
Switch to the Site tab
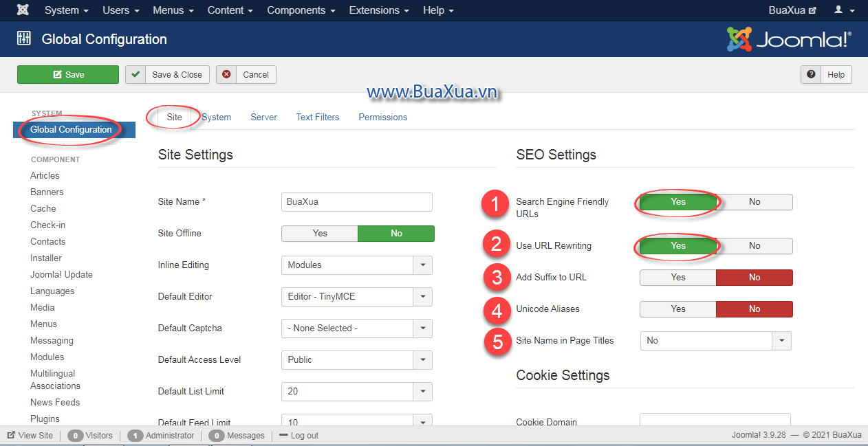(175, 117)
